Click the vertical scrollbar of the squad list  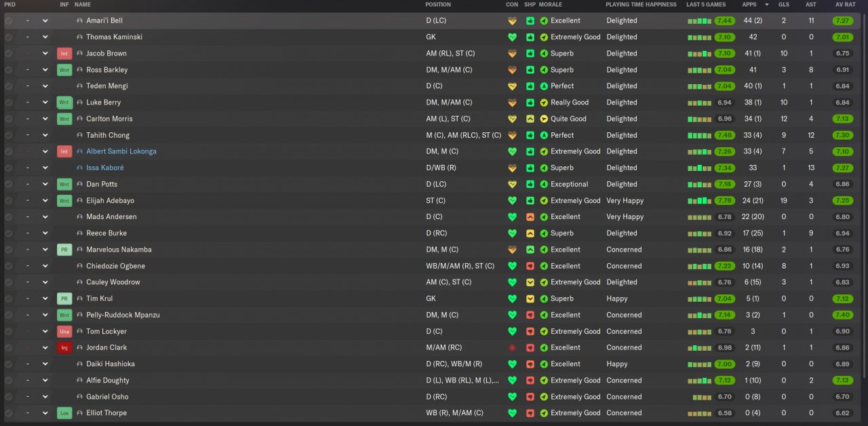point(864,197)
